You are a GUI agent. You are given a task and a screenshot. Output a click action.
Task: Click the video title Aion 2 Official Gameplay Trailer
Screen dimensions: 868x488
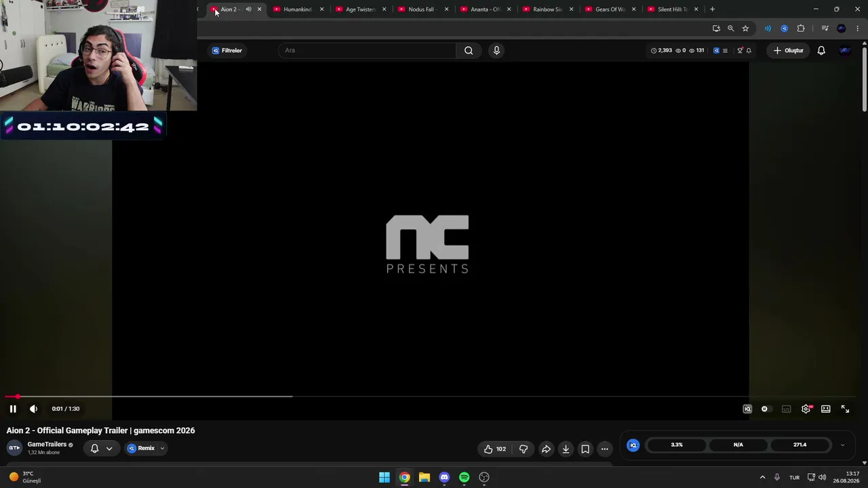point(100,430)
